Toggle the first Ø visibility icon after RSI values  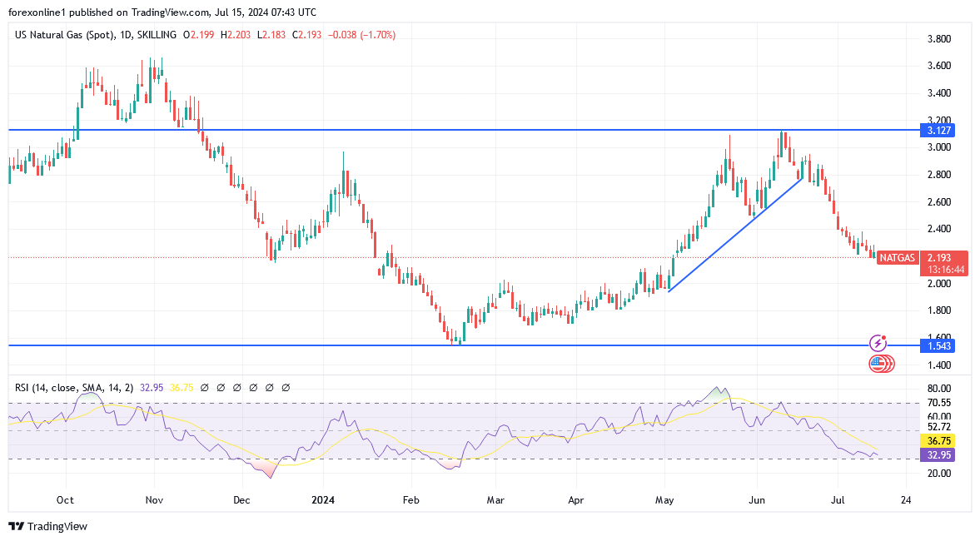click(x=204, y=387)
